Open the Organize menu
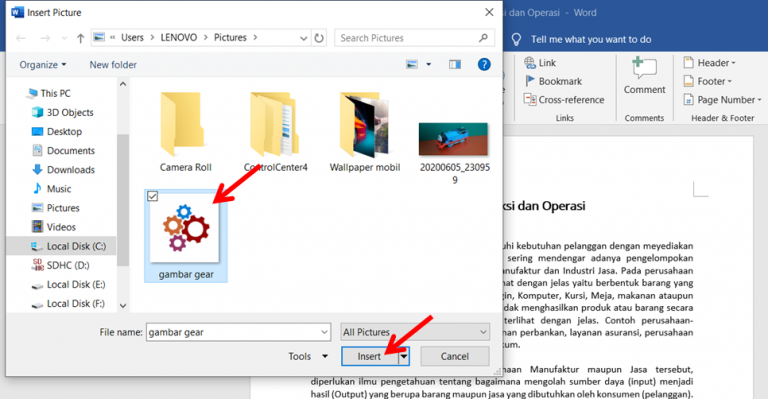This screenshot has height=399, width=768. [x=43, y=65]
